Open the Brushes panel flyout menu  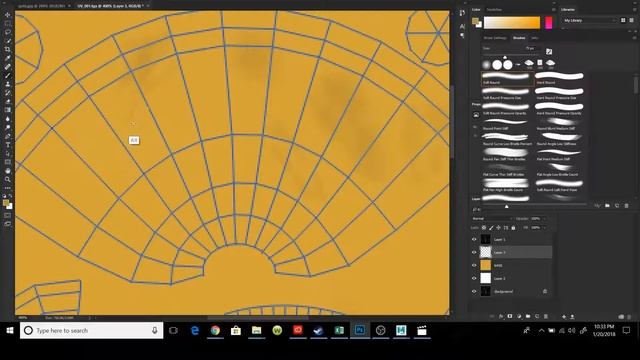point(634,38)
